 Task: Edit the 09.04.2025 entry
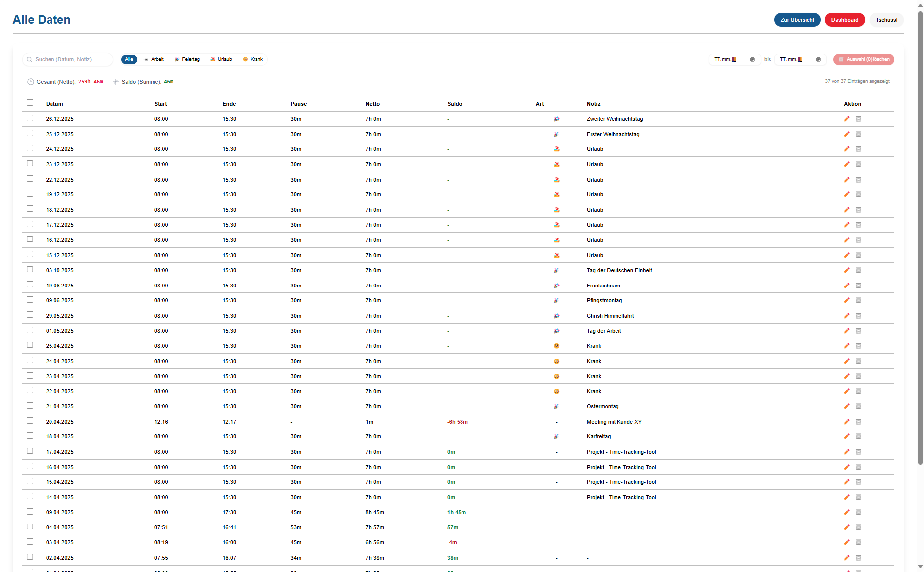click(x=847, y=512)
